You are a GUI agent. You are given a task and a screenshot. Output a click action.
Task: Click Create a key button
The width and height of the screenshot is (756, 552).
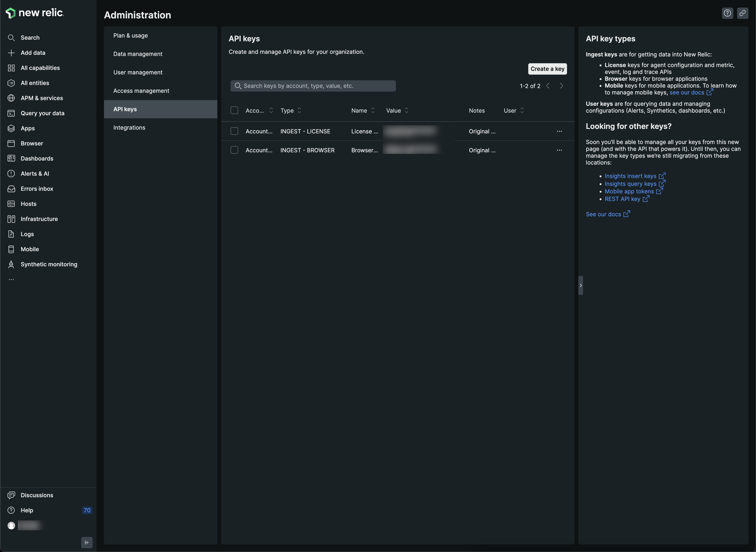click(547, 69)
